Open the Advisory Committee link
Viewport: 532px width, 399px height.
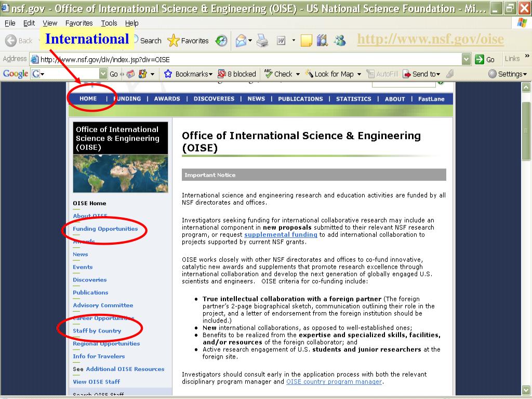coord(103,305)
